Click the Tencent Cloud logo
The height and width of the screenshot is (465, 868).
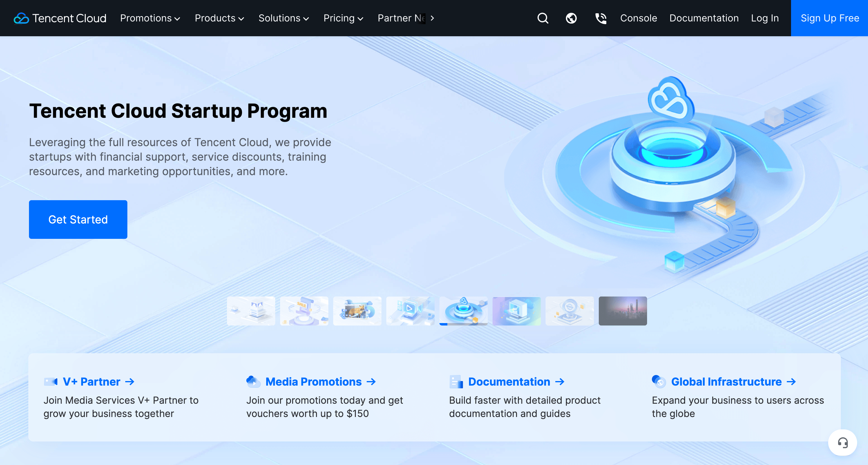[x=60, y=18]
